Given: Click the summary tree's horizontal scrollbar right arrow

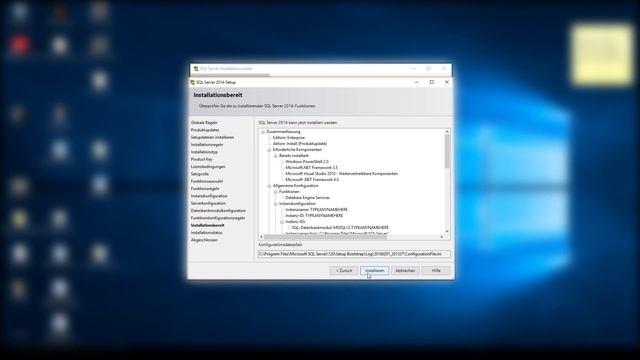Looking at the screenshot, I should point(442,237).
